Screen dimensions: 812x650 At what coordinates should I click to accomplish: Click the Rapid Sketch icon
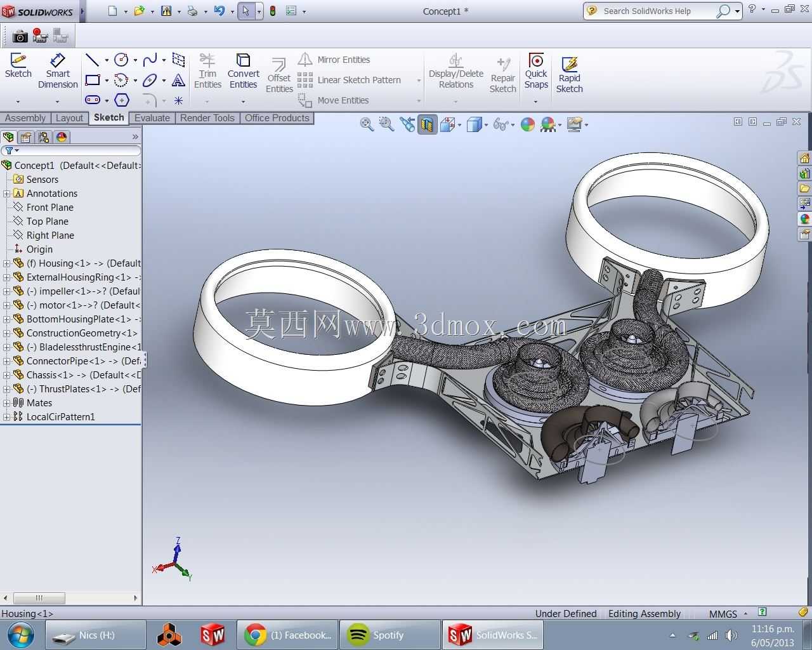(569, 74)
